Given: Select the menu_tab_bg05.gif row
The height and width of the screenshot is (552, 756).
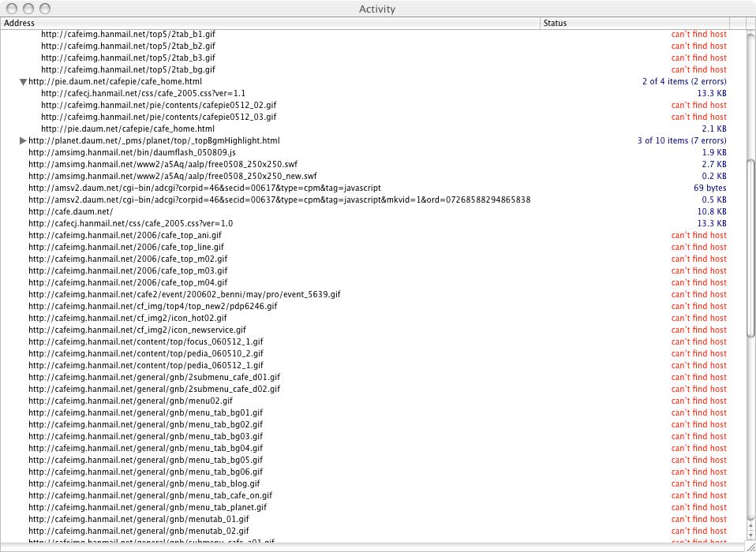Looking at the screenshot, I should pyautogui.click(x=373, y=460).
